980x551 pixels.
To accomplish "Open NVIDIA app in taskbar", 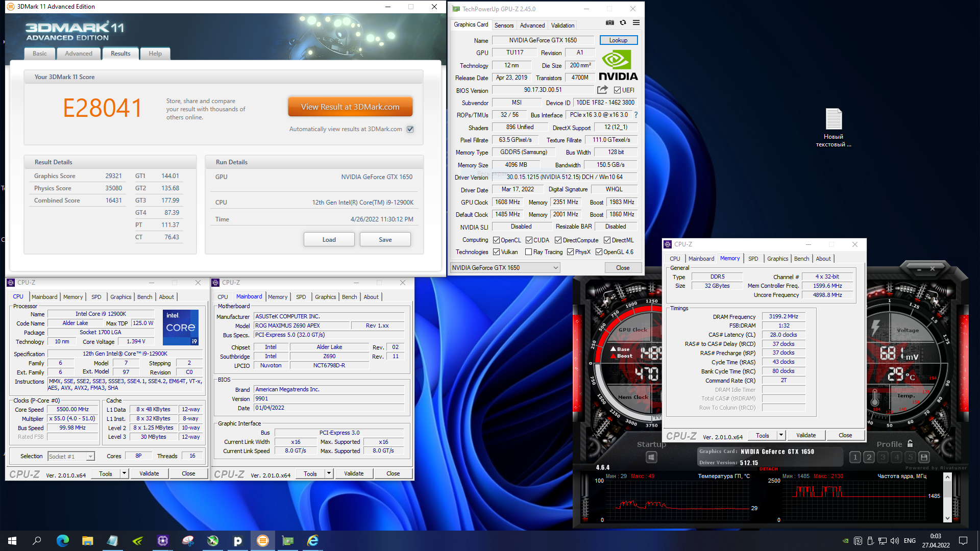I will 137,541.
